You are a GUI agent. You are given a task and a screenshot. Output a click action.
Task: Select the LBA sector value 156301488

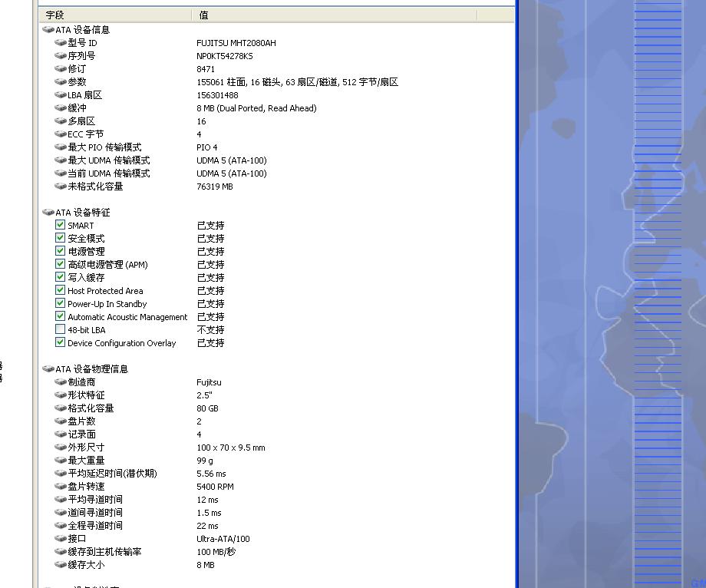click(x=217, y=95)
